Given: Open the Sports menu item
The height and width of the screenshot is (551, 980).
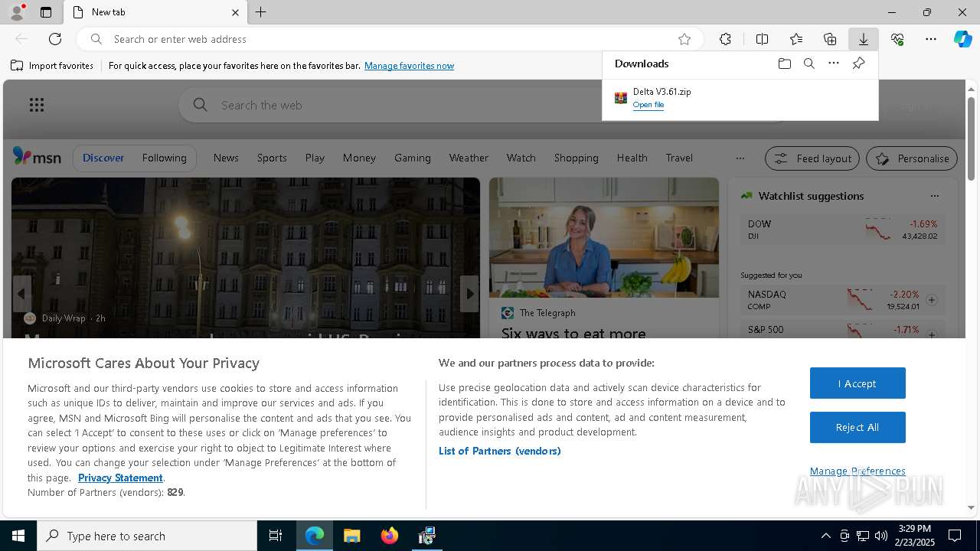Looking at the screenshot, I should 272,158.
